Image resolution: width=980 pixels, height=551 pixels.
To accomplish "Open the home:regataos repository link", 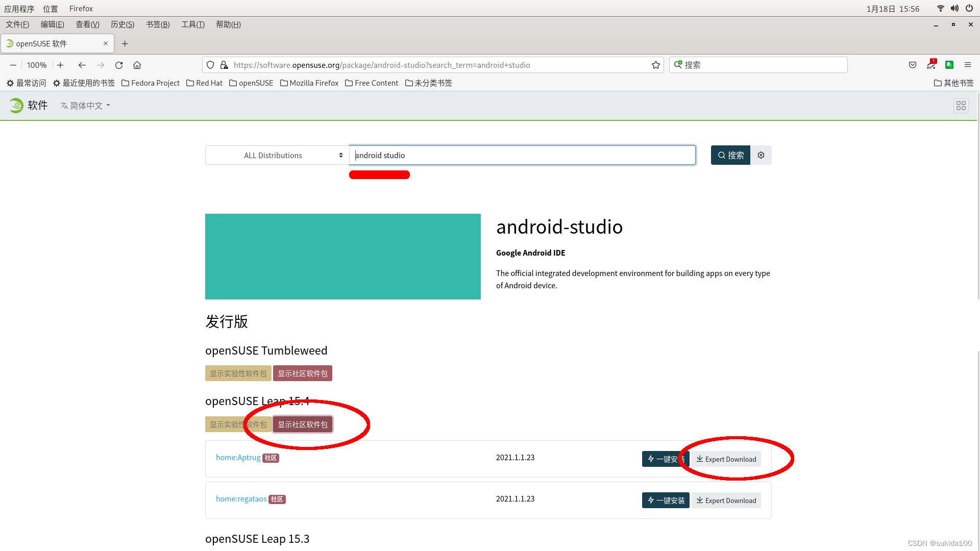I will (241, 499).
